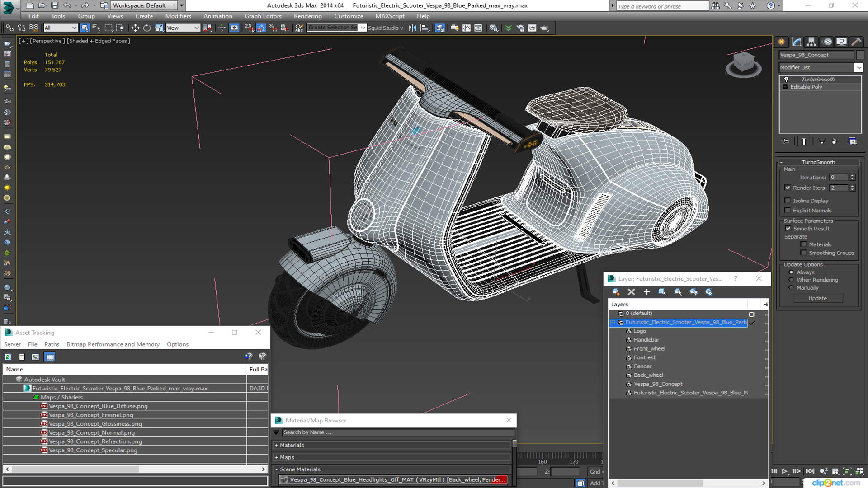Viewport: 868px width, 488px height.
Task: Enable Separate by Smoothing Groups checkbox
Action: [803, 253]
